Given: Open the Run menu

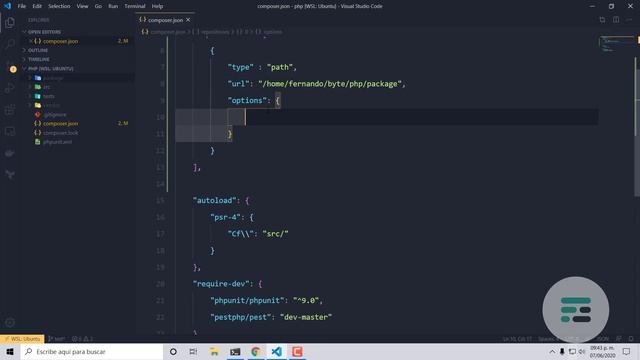Looking at the screenshot, I should [113, 6].
